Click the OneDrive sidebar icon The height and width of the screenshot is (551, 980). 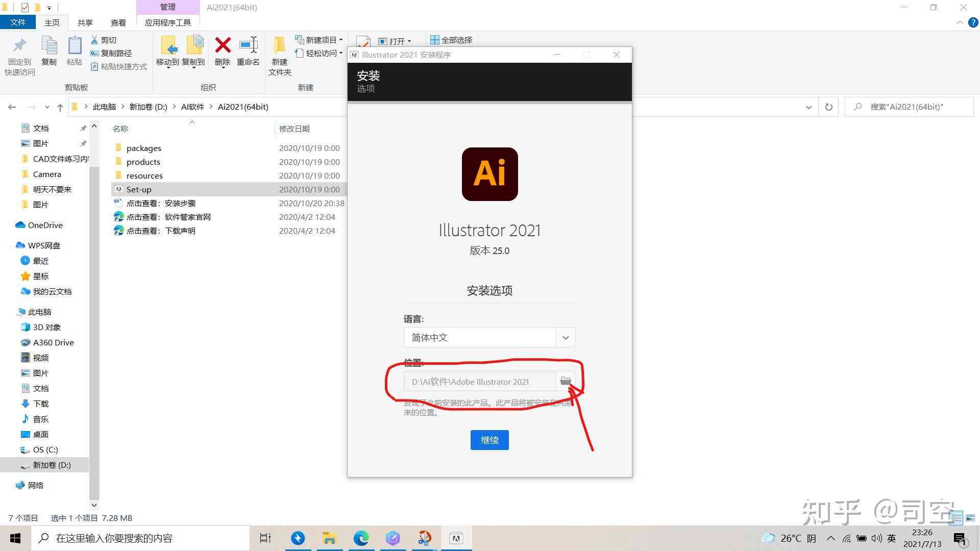click(18, 224)
